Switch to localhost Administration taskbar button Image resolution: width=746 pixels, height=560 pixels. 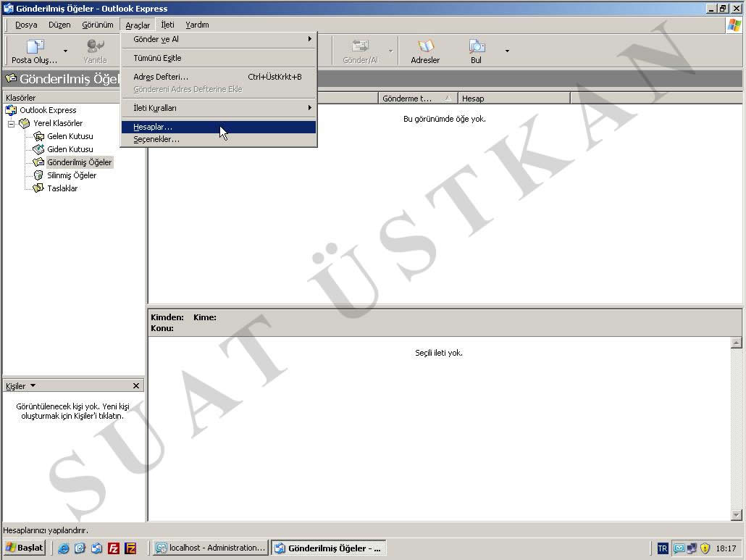[211, 548]
